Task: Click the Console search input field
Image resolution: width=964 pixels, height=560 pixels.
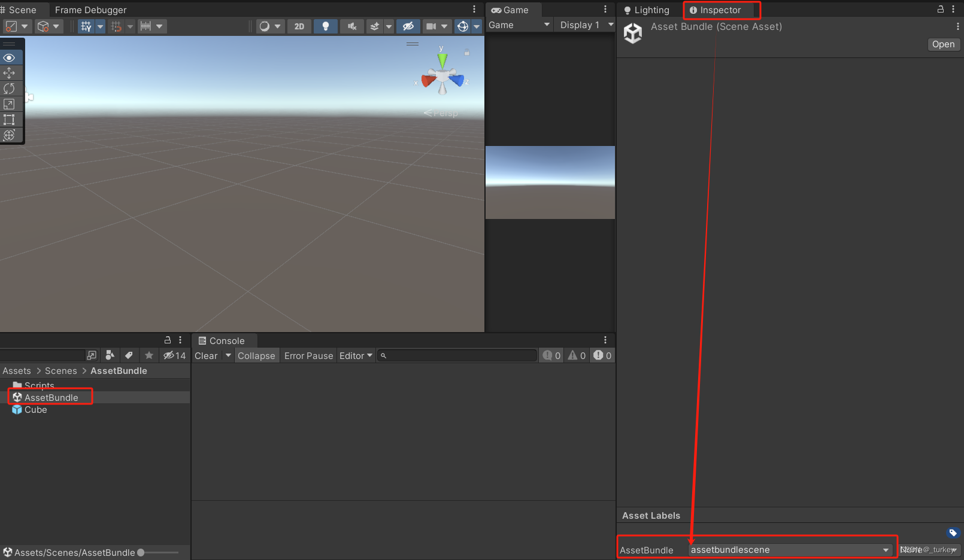Action: 457,355
